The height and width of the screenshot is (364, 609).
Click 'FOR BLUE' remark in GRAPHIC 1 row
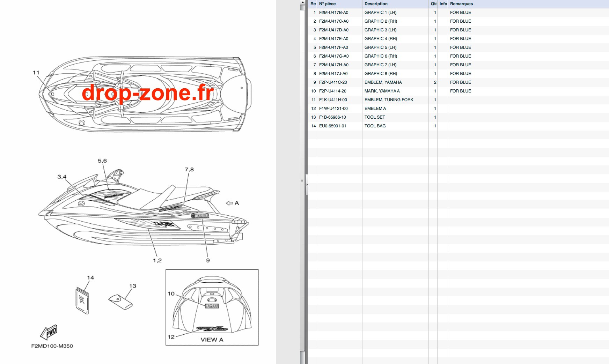[460, 13]
